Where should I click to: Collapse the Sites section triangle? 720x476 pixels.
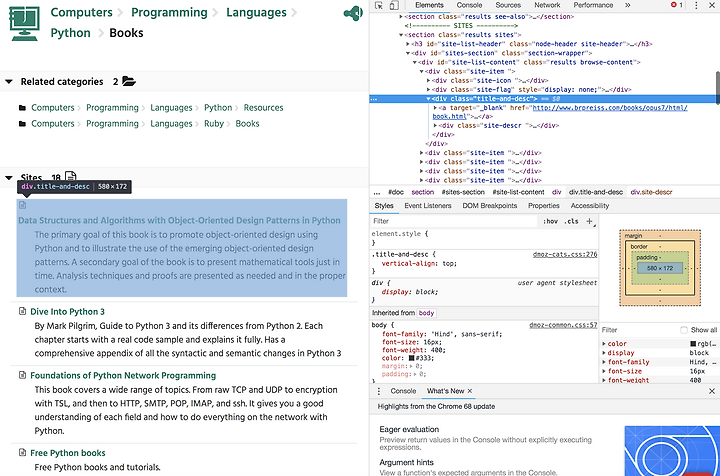point(9,178)
